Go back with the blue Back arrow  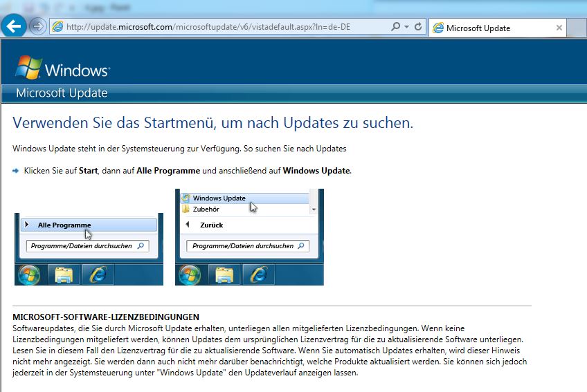coord(13,26)
